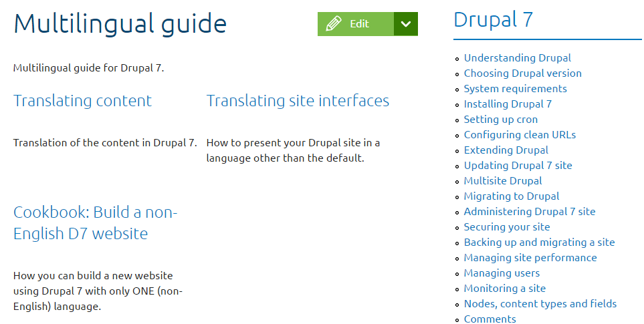This screenshot has height=324, width=644.
Task: Open Backing up and migrating a site
Action: click(x=539, y=242)
